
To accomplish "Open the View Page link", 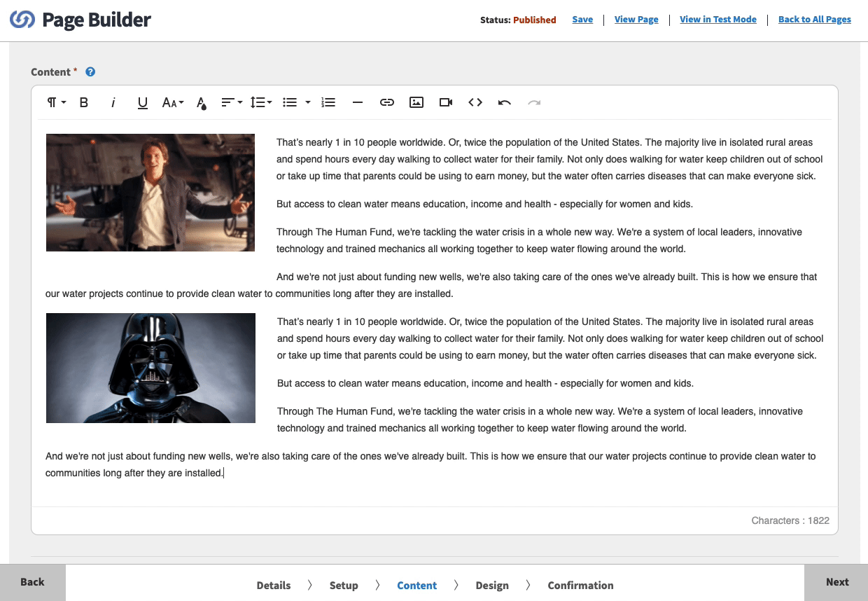I will pos(636,20).
